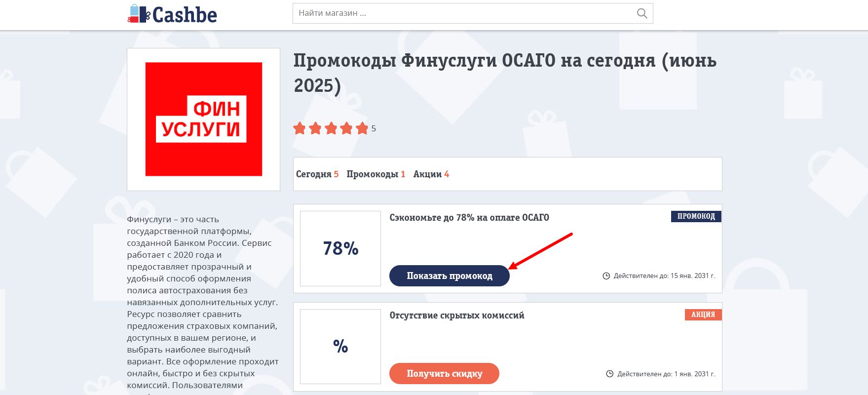Open the Cashbe logo home link

(x=172, y=14)
